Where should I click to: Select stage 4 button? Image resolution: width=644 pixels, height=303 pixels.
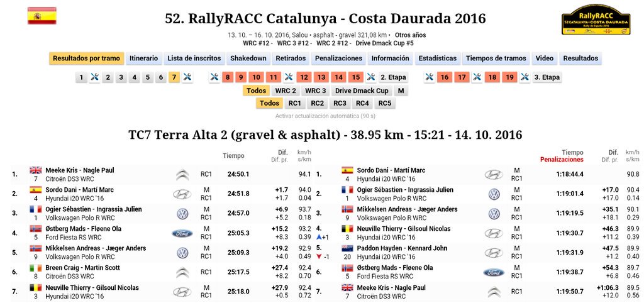point(135,77)
